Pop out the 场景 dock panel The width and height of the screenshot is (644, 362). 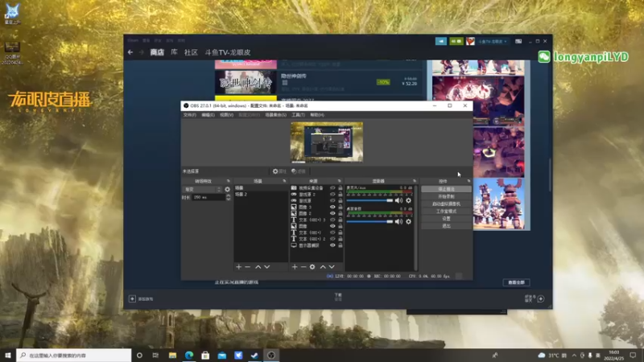click(x=284, y=181)
